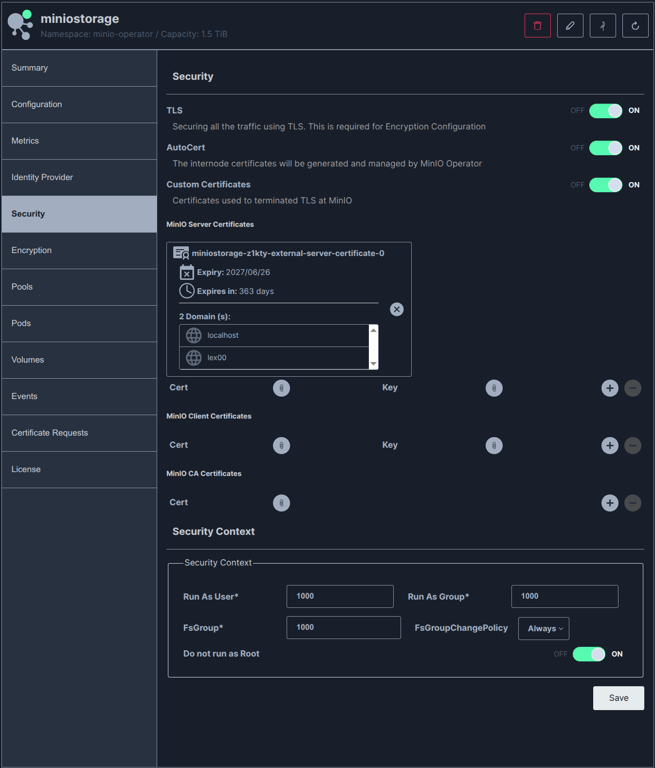Open the Configuration section
Viewport: 655px width, 768px height.
point(79,105)
